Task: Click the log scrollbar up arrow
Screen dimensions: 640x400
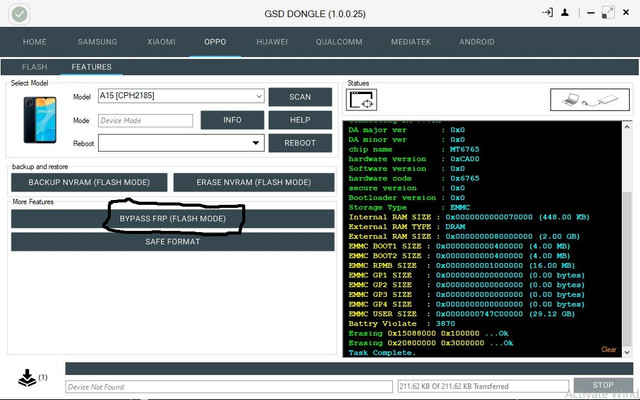Action: pyautogui.click(x=627, y=127)
